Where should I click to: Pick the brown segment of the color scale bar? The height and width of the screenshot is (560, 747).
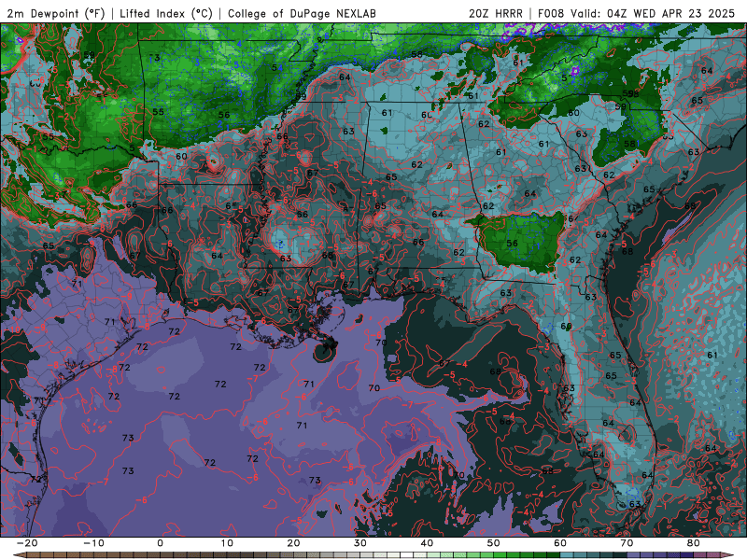(95, 555)
